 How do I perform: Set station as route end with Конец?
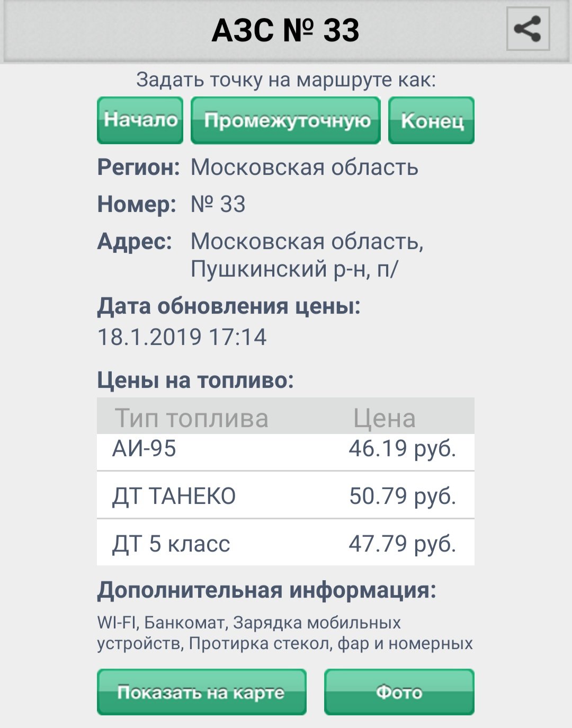tap(432, 120)
